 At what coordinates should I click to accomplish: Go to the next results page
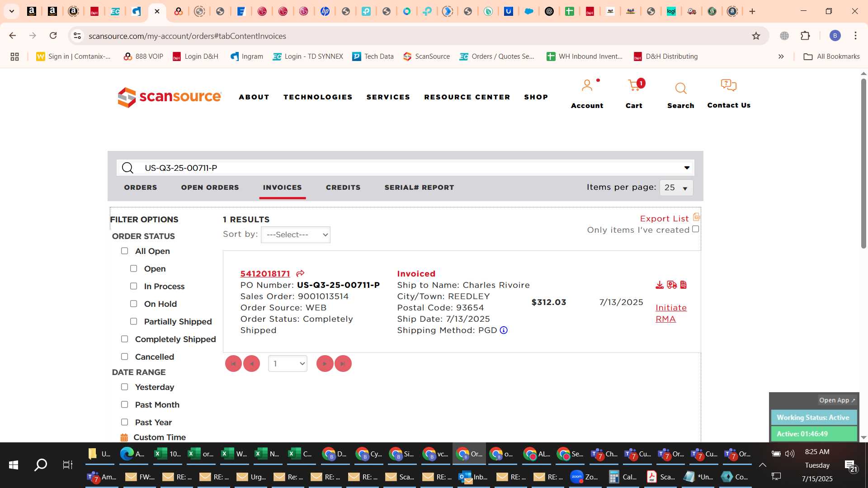coord(325,364)
